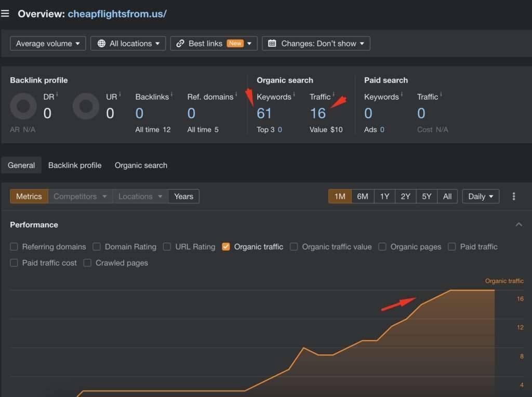Click Value $10 under Traffic
This screenshot has height=397, width=532.
[326, 130]
